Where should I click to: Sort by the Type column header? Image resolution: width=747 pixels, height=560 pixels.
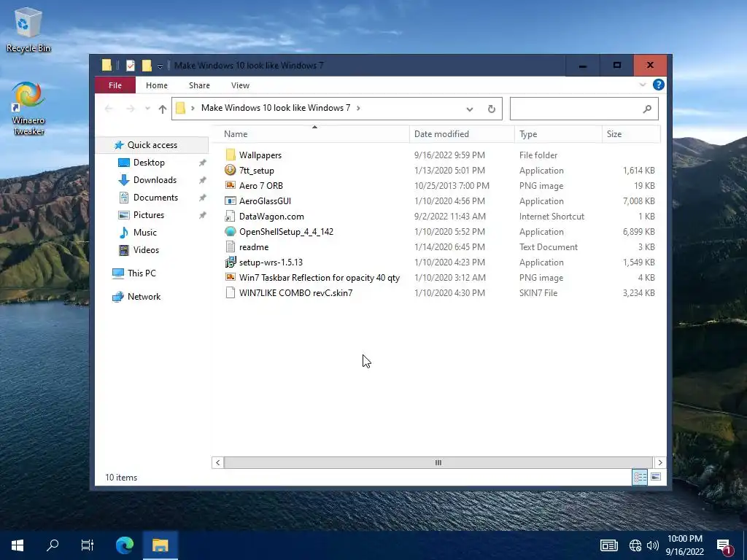coord(558,134)
